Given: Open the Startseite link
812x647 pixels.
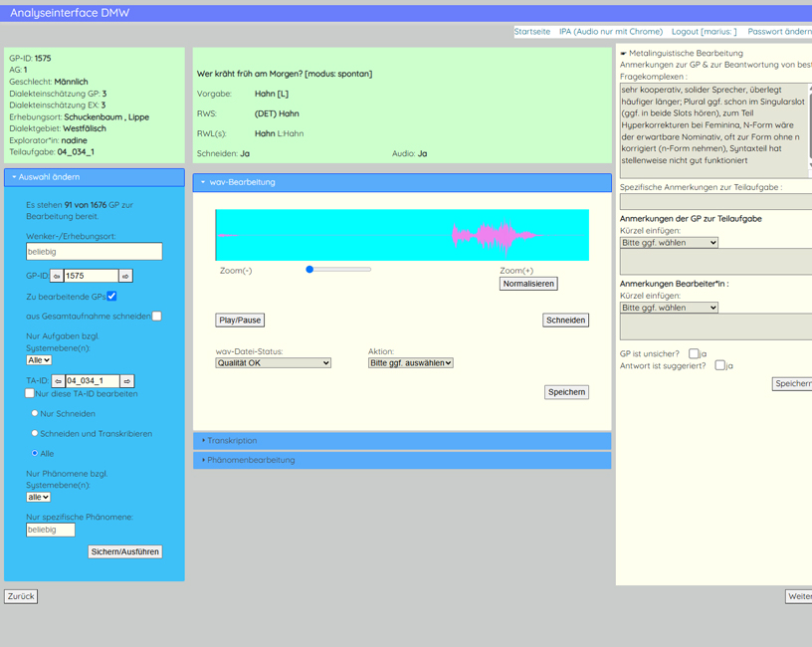Looking at the screenshot, I should tap(531, 32).
